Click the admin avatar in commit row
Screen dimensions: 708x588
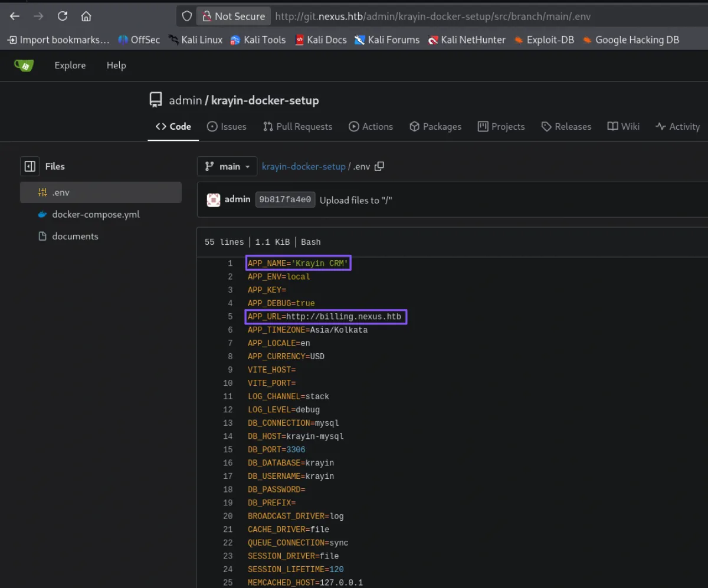coord(214,199)
